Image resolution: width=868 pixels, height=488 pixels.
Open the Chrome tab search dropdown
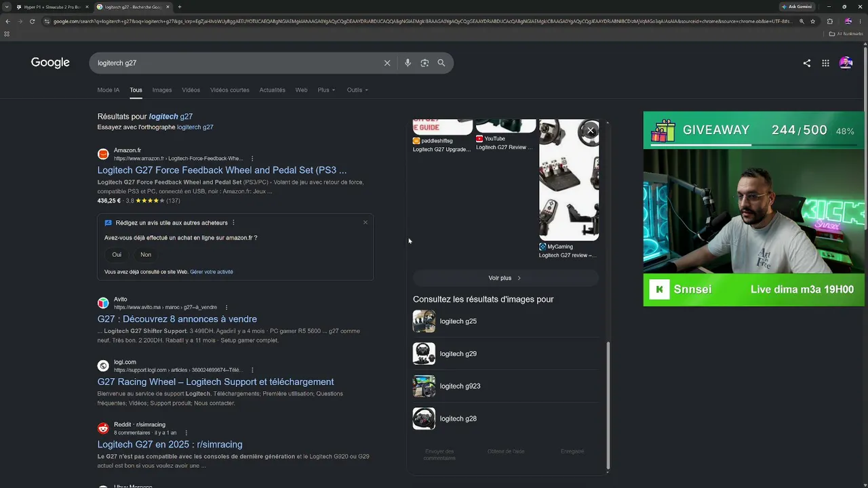tap(7, 7)
